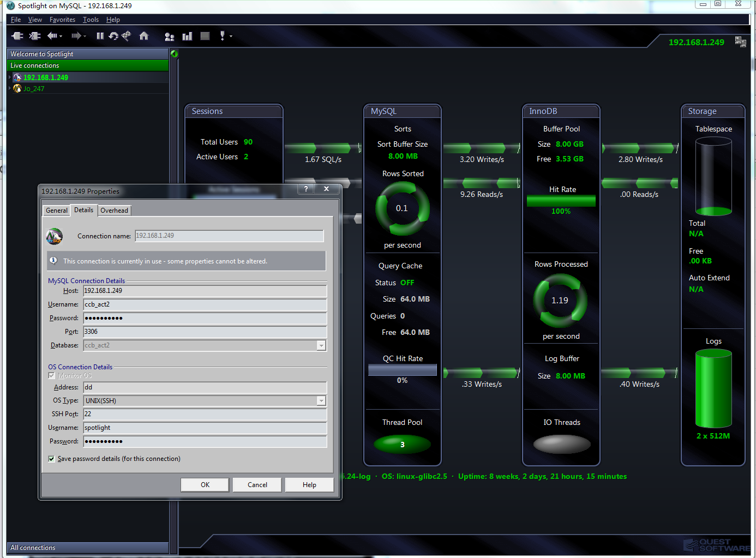Screen dimensions: 756x558
Task: Click the checkered flag calibrate icon
Action: tap(127, 36)
